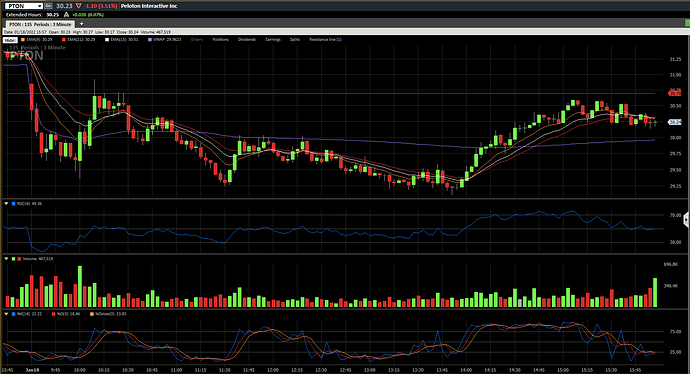
Task: Click the purple VWAP legend square
Action: click(150, 40)
